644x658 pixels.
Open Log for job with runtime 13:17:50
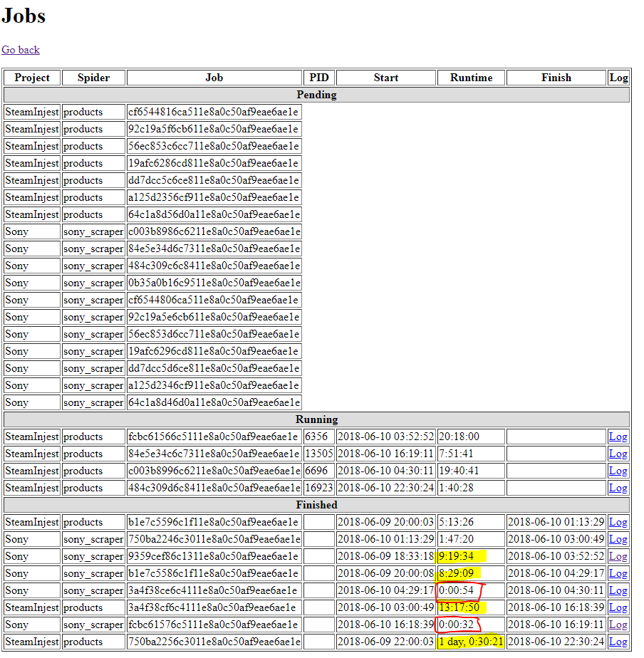point(618,607)
